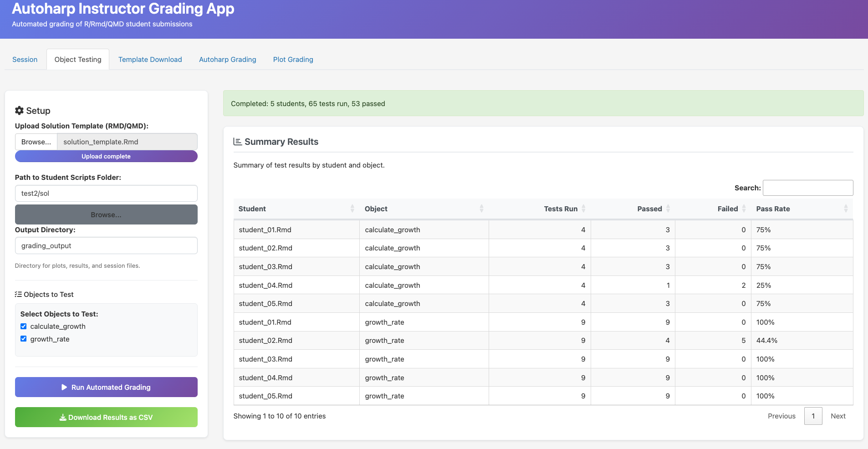Click the play icon in Run Automated Grading
This screenshot has height=449, width=868.
[x=64, y=387]
